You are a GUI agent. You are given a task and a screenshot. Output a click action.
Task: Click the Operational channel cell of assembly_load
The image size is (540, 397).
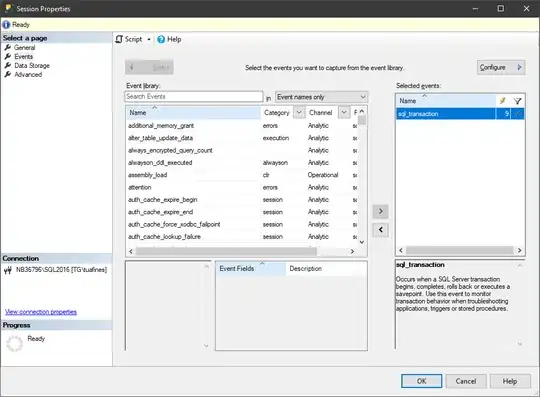tap(323, 175)
